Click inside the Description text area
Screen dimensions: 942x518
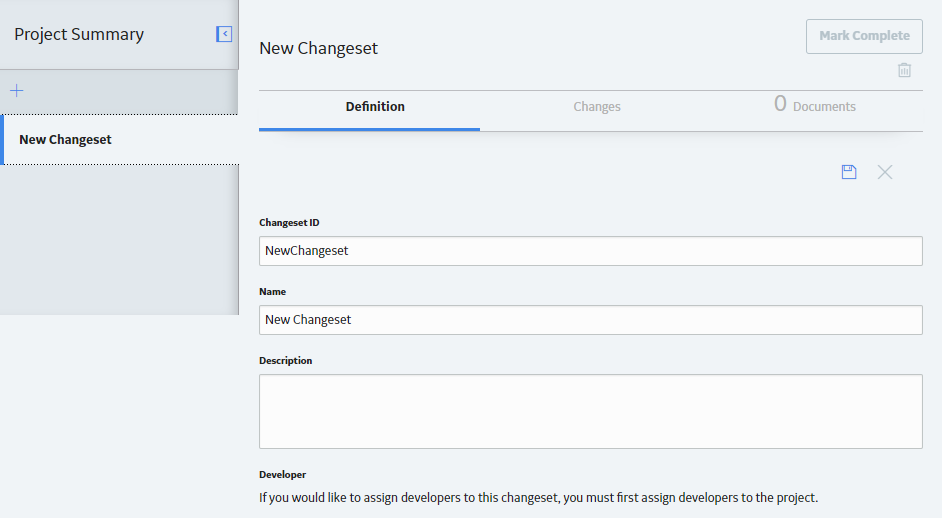[591, 412]
